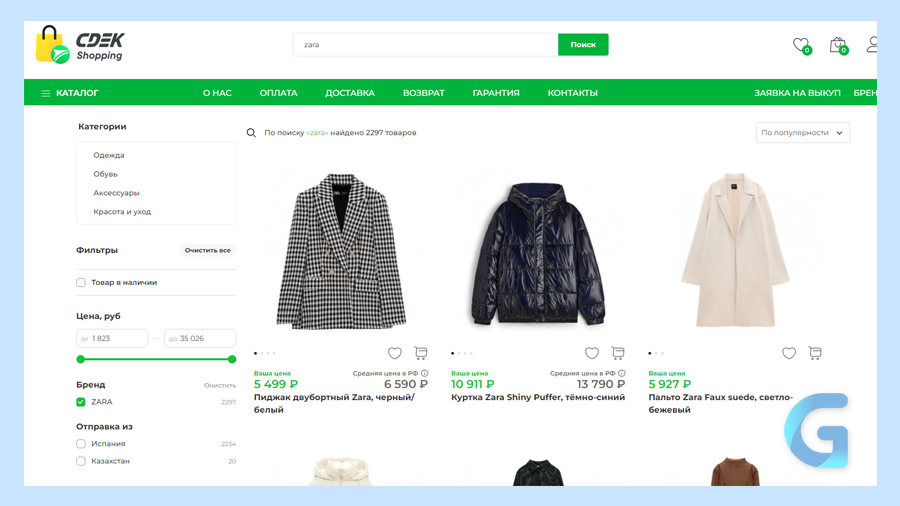Open the Оплата menu item
The image size is (900, 506).
(x=278, y=93)
